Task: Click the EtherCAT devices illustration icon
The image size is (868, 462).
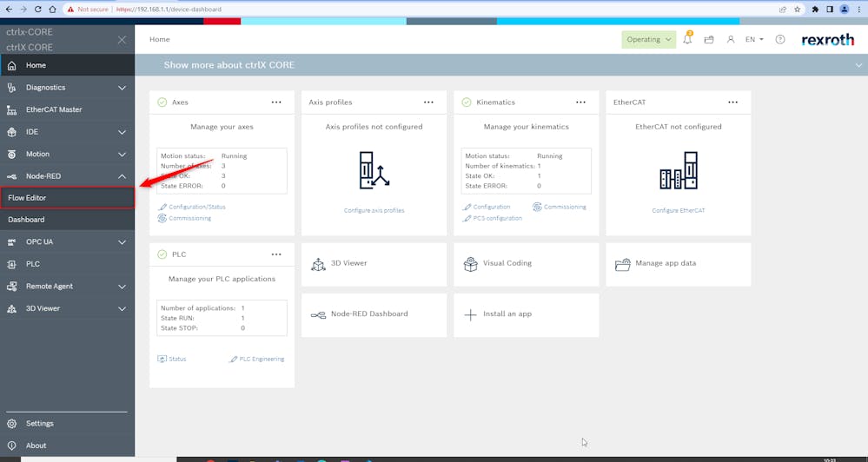Action: click(x=679, y=170)
